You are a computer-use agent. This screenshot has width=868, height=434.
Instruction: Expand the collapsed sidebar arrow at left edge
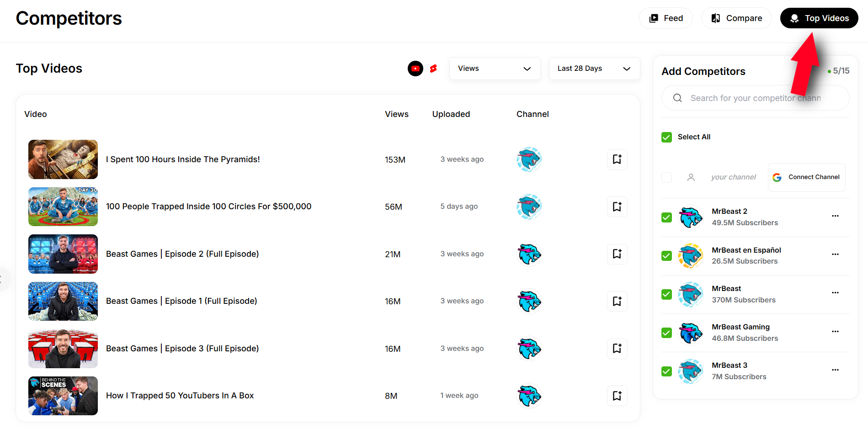(x=3, y=279)
